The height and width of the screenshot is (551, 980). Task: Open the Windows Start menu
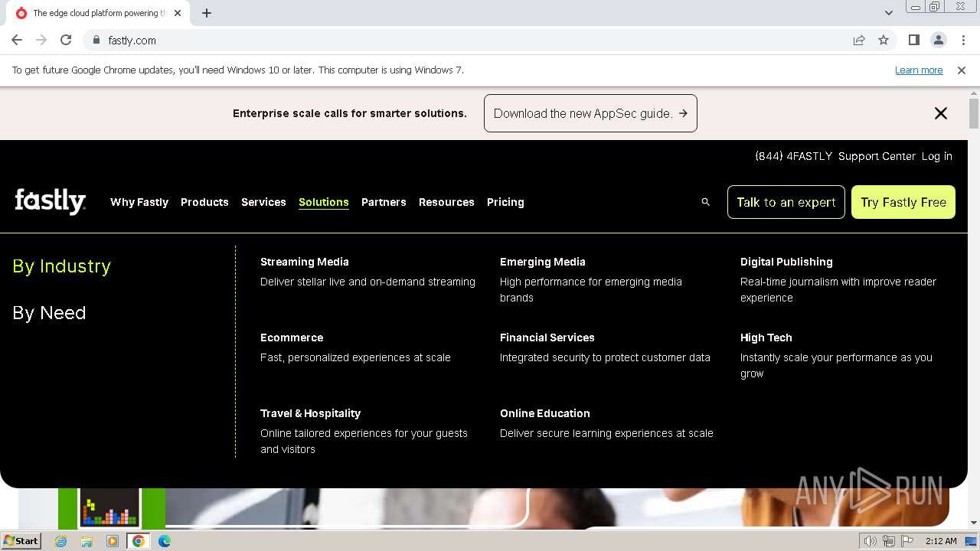[x=21, y=541]
